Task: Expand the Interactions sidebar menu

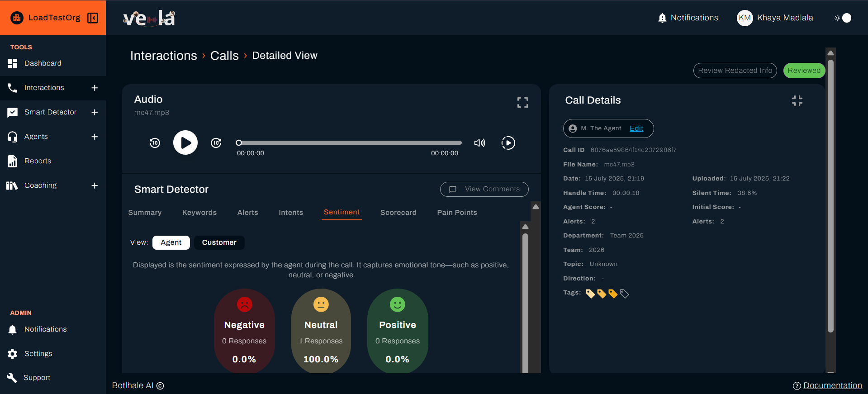Action: [x=95, y=88]
